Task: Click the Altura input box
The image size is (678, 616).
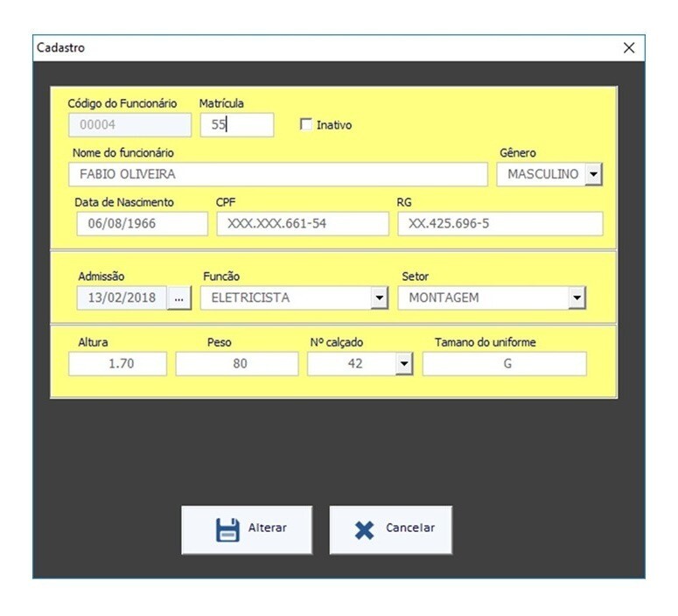Action: tap(117, 364)
